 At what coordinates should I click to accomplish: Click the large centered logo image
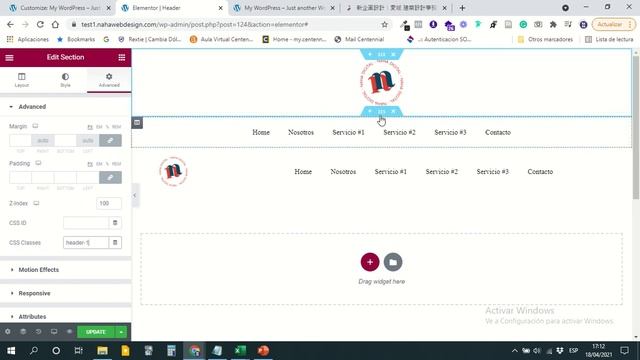pos(382,83)
